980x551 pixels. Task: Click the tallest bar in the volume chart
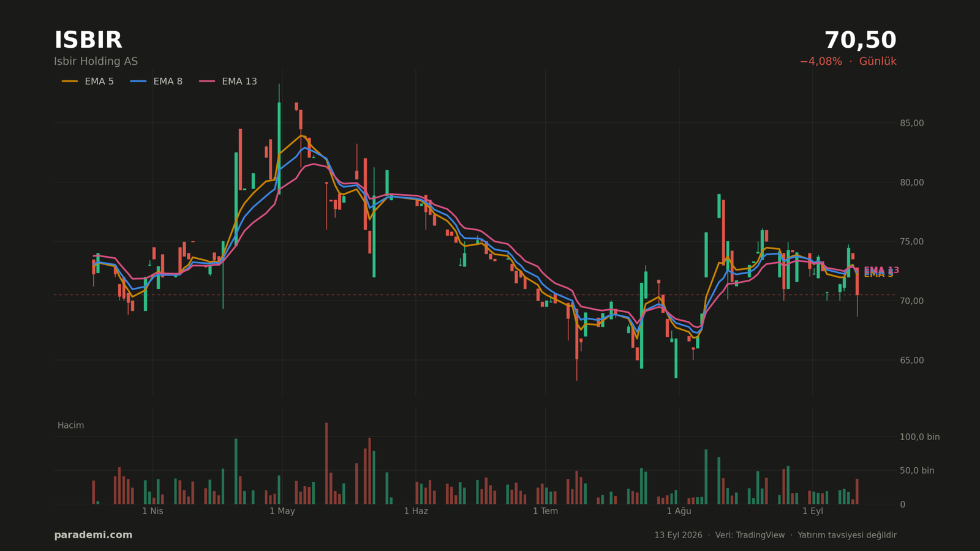coord(326,463)
